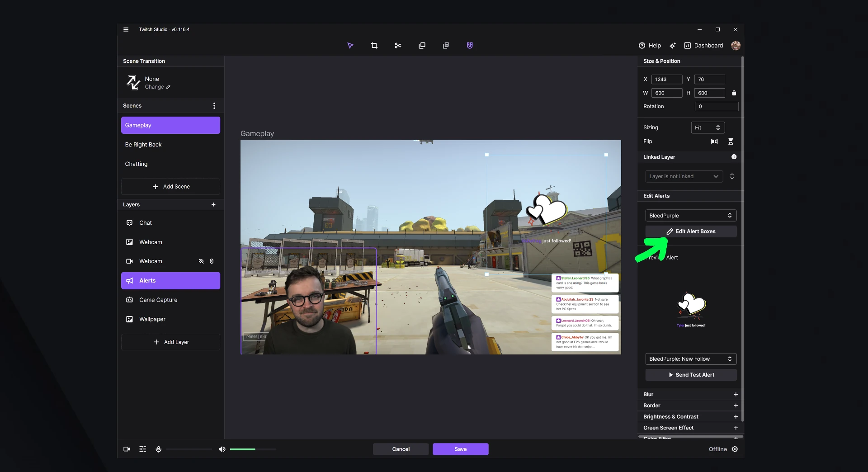
Task: Toggle speaker audio output
Action: click(222, 449)
